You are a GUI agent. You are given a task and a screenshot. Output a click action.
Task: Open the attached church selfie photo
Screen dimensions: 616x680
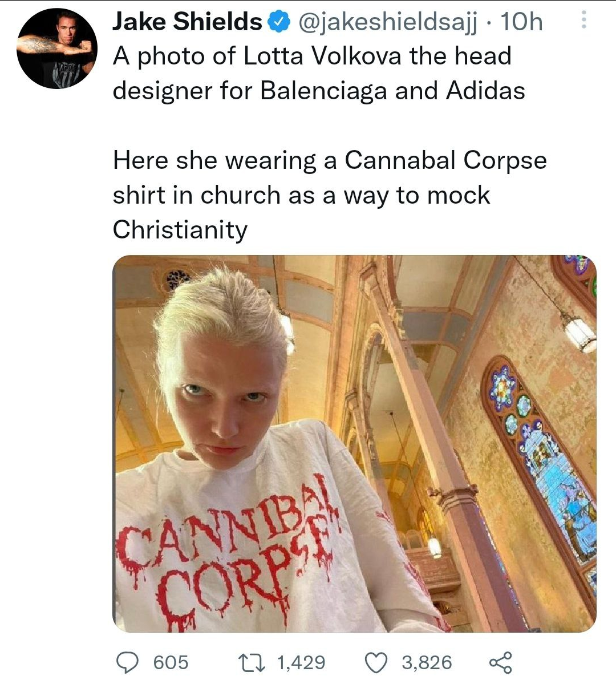point(354,443)
